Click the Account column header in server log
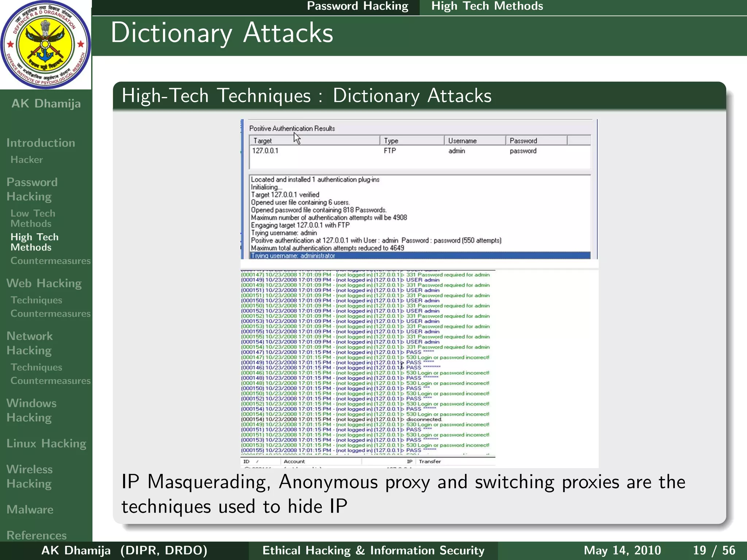747x560 pixels. (294, 462)
